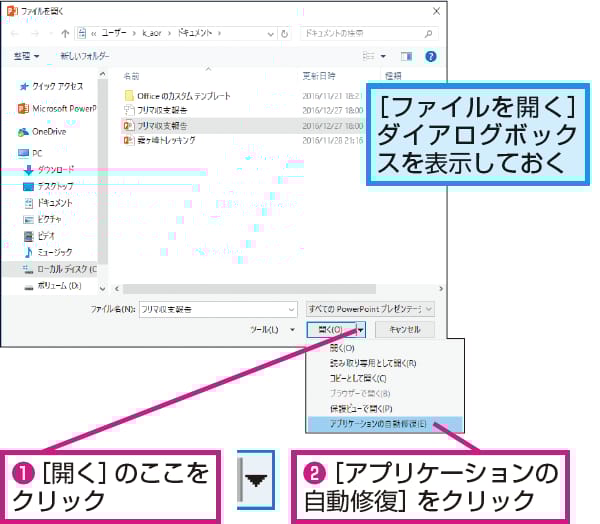This screenshot has height=524, width=600.
Task: Sort by the 名前 column header
Action: 131,76
